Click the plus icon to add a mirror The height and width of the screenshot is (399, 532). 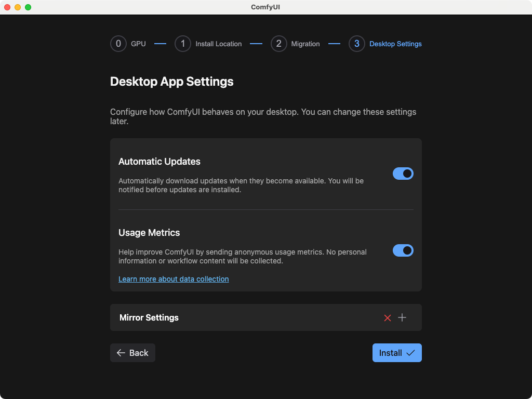[x=402, y=317]
